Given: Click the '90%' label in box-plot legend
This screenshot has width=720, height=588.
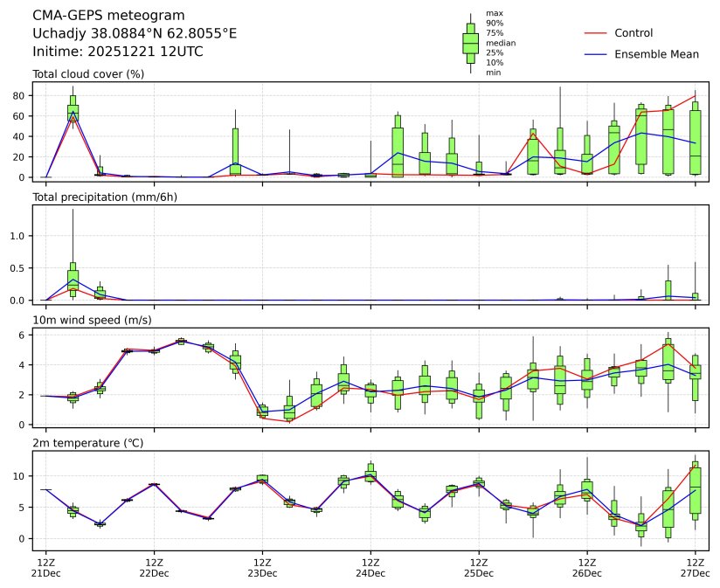Looking at the screenshot, I should (495, 23).
